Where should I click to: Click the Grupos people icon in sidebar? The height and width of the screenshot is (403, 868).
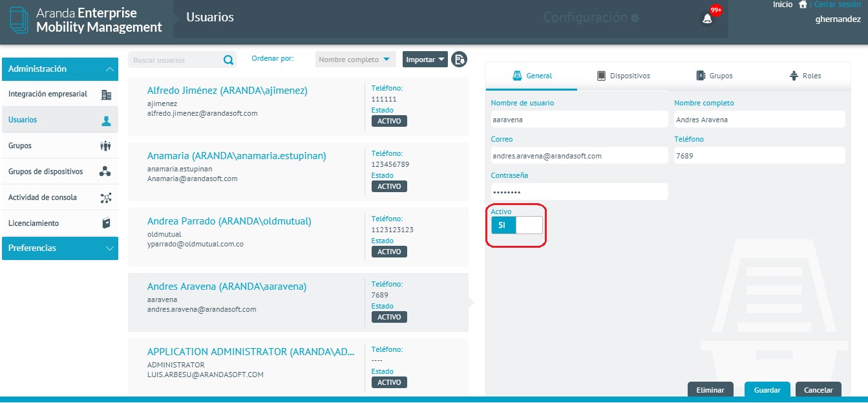106,146
